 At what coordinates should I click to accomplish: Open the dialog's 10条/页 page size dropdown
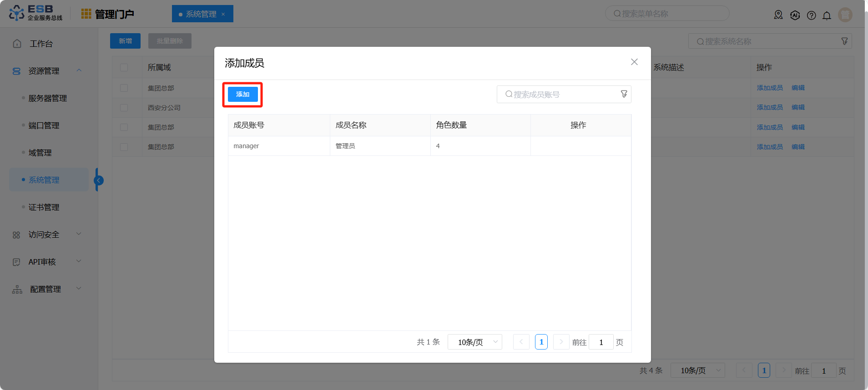pyautogui.click(x=474, y=342)
